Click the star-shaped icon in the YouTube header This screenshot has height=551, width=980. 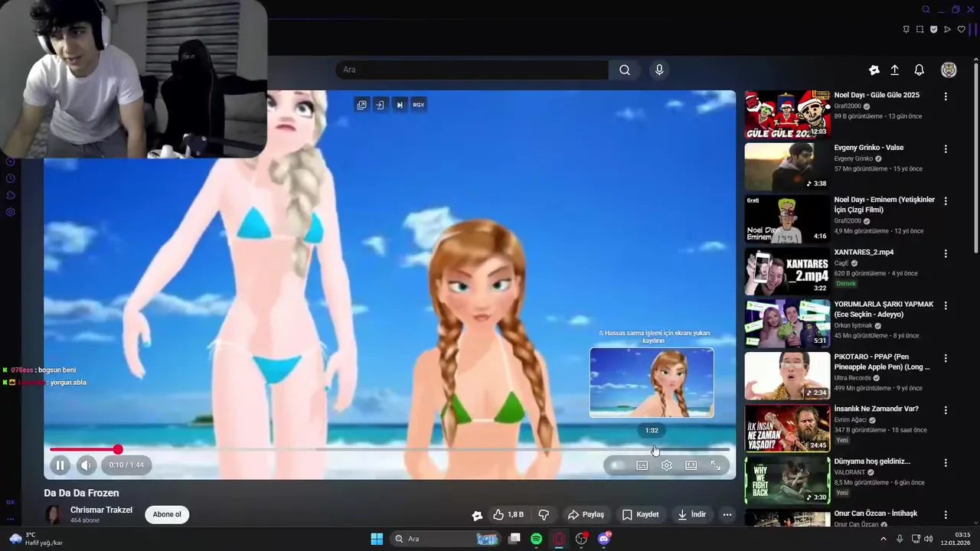pyautogui.click(x=874, y=70)
